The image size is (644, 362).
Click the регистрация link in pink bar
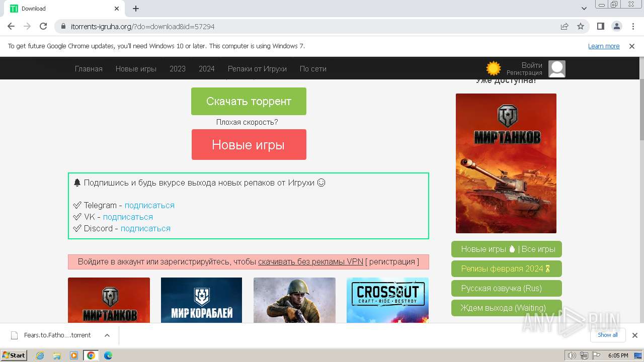[x=392, y=261]
